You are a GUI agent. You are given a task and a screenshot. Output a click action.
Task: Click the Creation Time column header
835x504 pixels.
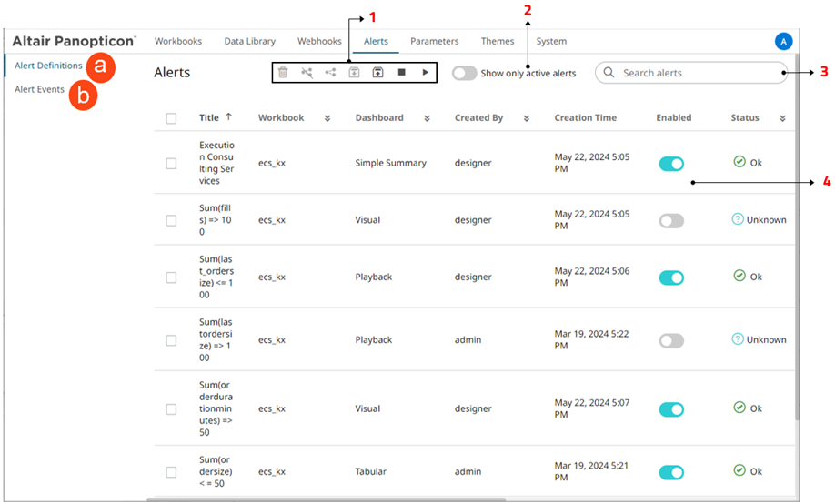coord(585,117)
